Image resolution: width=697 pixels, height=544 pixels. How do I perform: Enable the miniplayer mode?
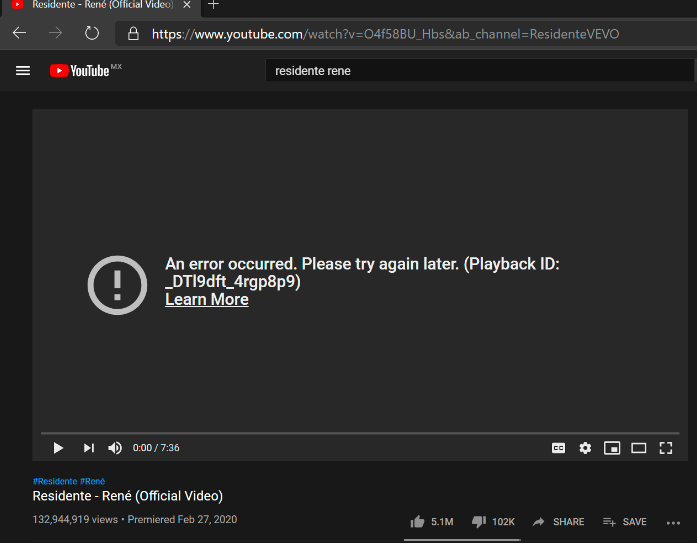[612, 448]
